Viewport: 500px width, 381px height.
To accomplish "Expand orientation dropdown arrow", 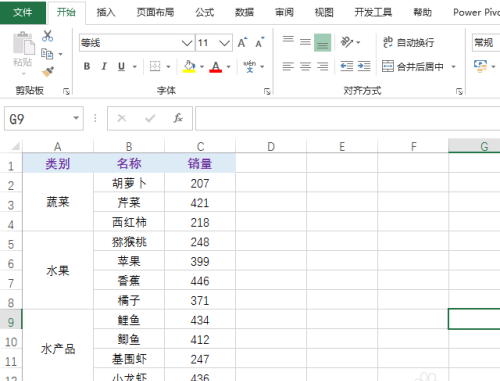I will point(358,42).
